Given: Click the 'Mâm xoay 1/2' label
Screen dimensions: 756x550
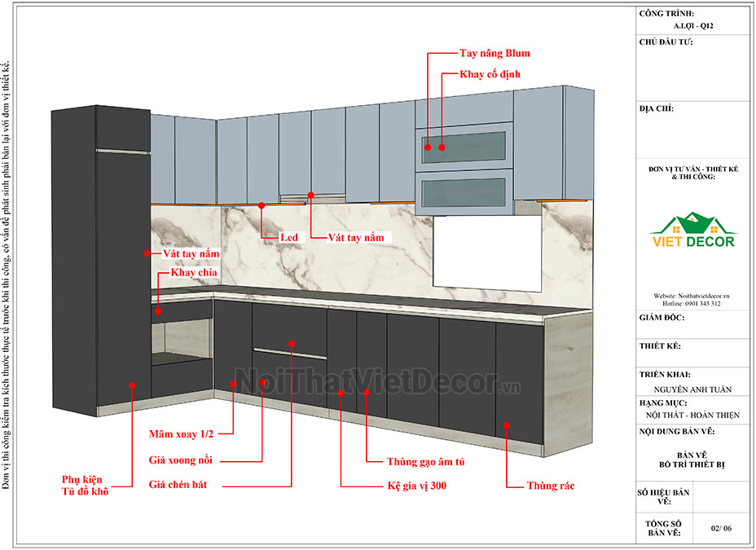Looking at the screenshot, I should [x=181, y=433].
